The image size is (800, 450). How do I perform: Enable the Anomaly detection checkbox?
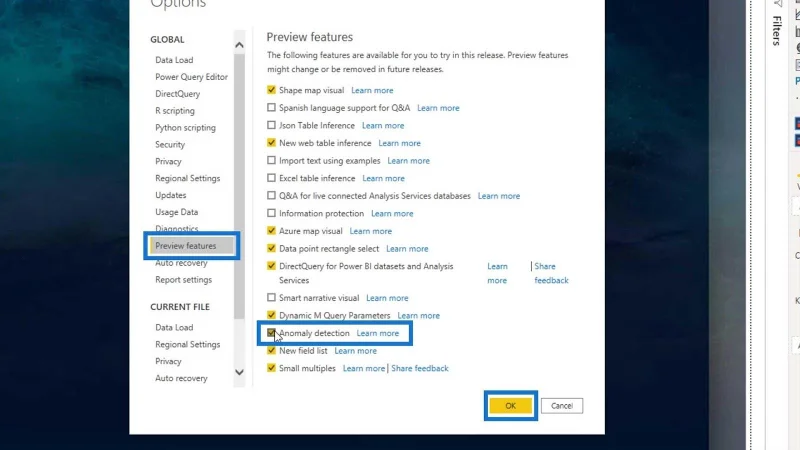click(271, 333)
